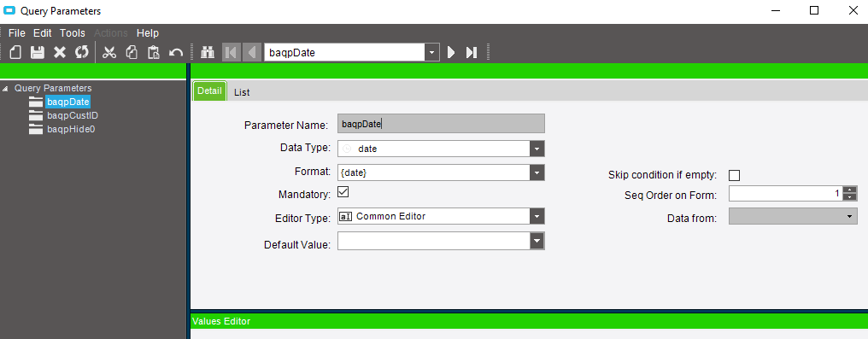The width and height of the screenshot is (868, 339).
Task: Go to last record navigation icon
Action: click(471, 53)
